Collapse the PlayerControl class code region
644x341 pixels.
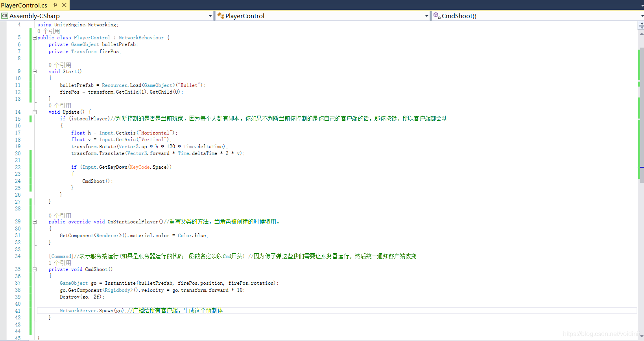pyautogui.click(x=35, y=38)
